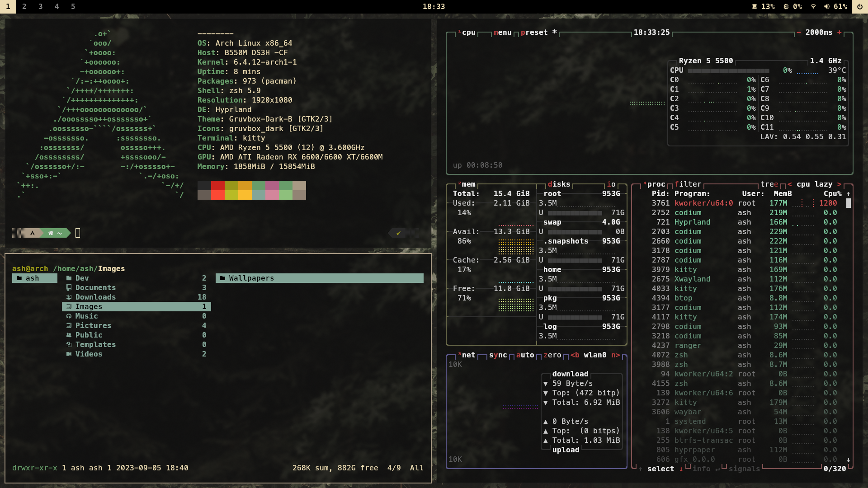Toggle net auto scaling

[x=525, y=355]
